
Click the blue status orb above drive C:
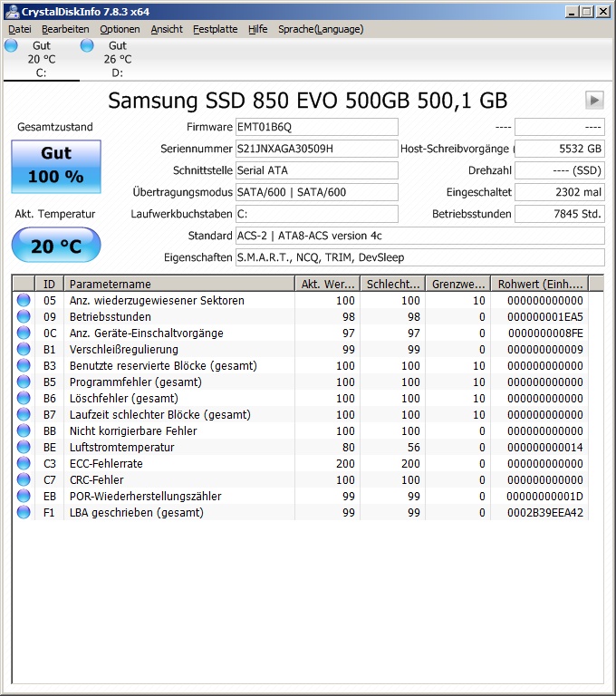coord(11,45)
